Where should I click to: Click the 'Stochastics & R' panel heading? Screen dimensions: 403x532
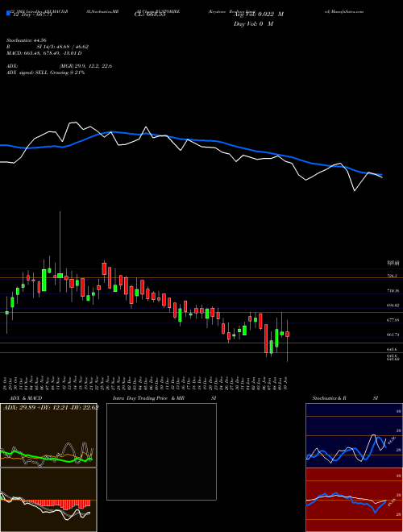tap(329, 398)
